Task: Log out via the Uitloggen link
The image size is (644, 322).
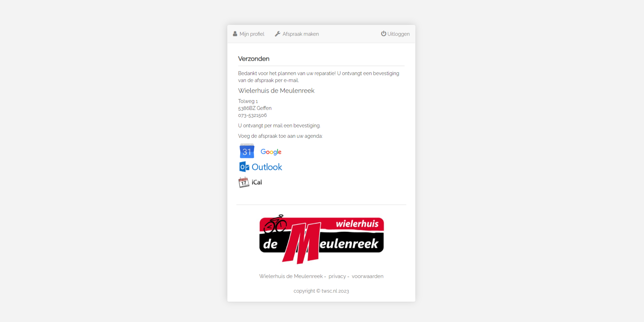Action: (395, 34)
